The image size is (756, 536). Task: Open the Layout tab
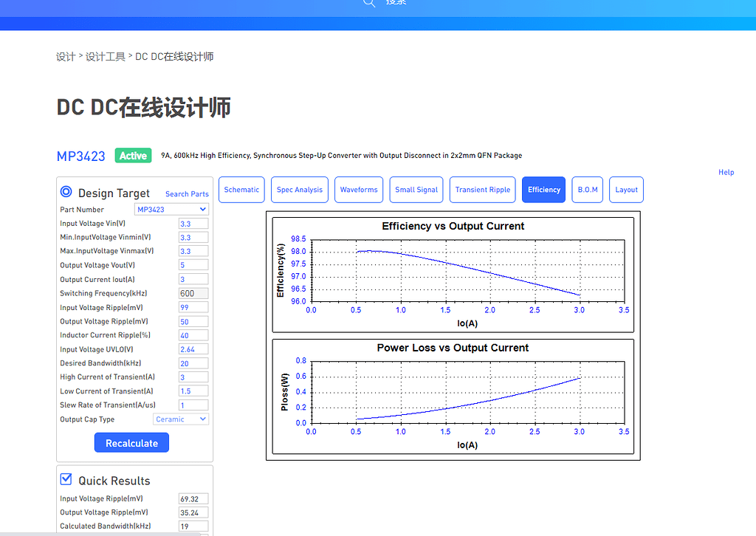[x=626, y=190]
